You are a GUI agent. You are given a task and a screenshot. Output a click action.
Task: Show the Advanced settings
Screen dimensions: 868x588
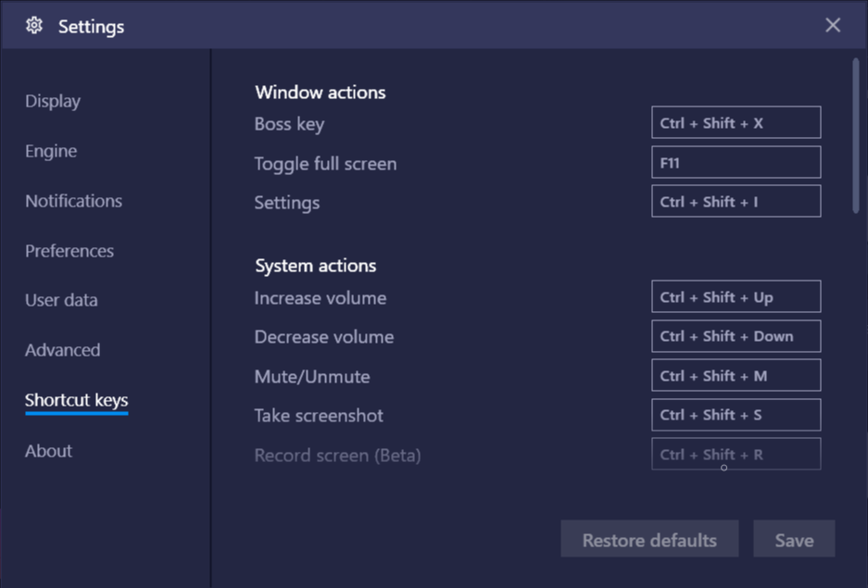coord(63,350)
